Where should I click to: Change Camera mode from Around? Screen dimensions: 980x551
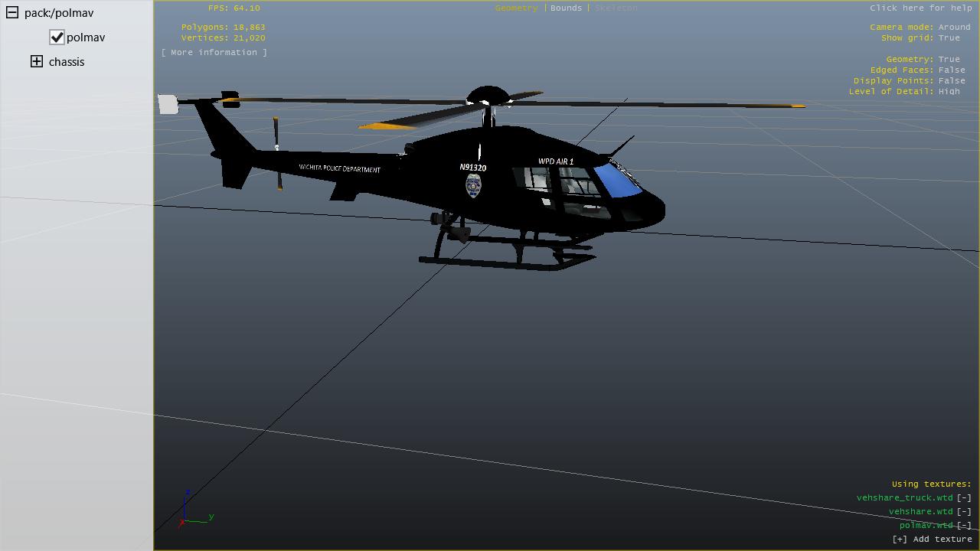click(x=954, y=27)
